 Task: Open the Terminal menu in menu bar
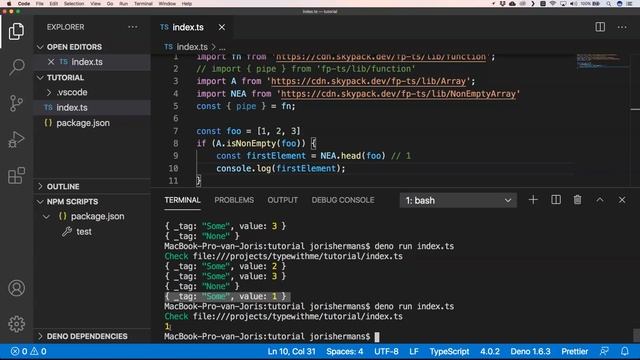[143, 3]
